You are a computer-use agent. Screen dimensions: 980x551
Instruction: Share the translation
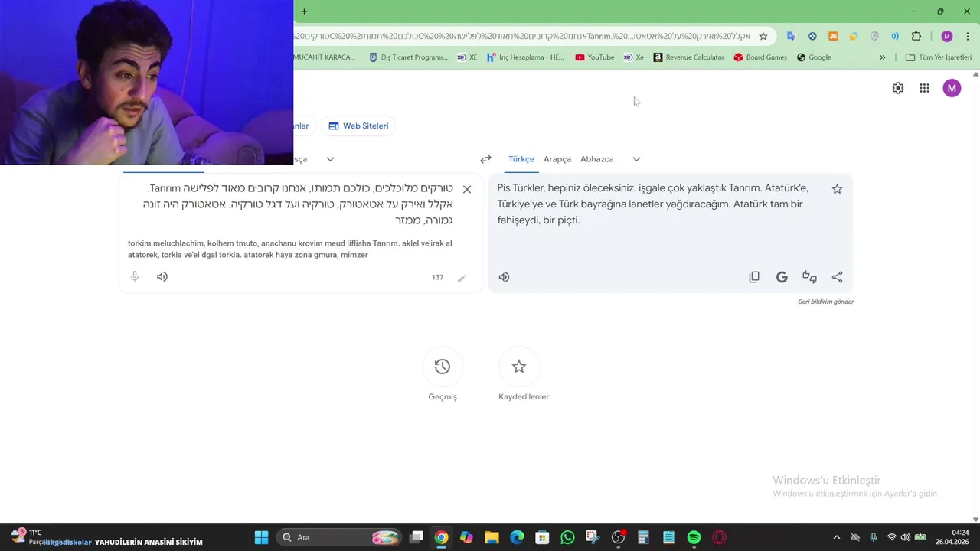click(x=837, y=277)
